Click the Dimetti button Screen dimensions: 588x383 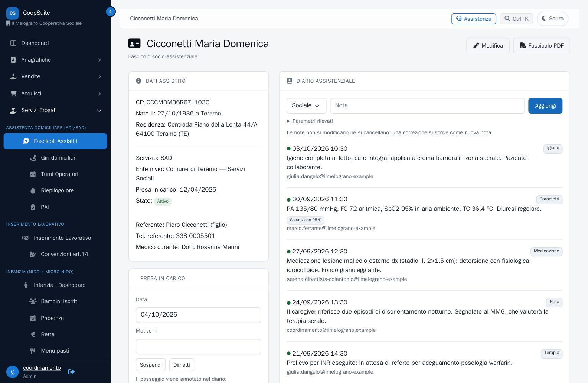(182, 365)
